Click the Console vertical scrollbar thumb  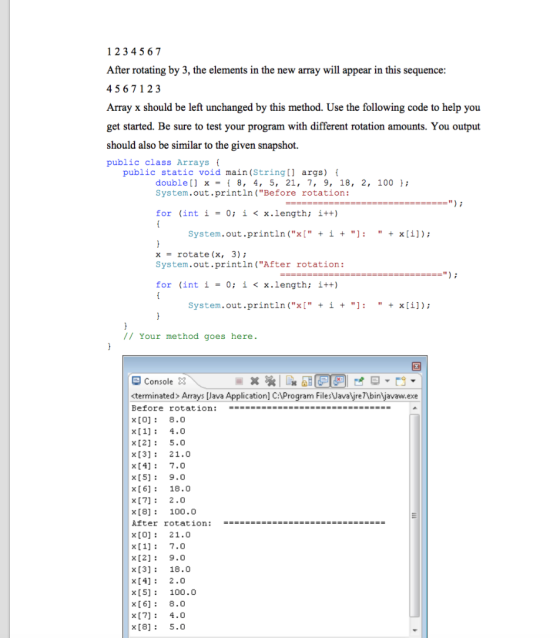[x=414, y=516]
